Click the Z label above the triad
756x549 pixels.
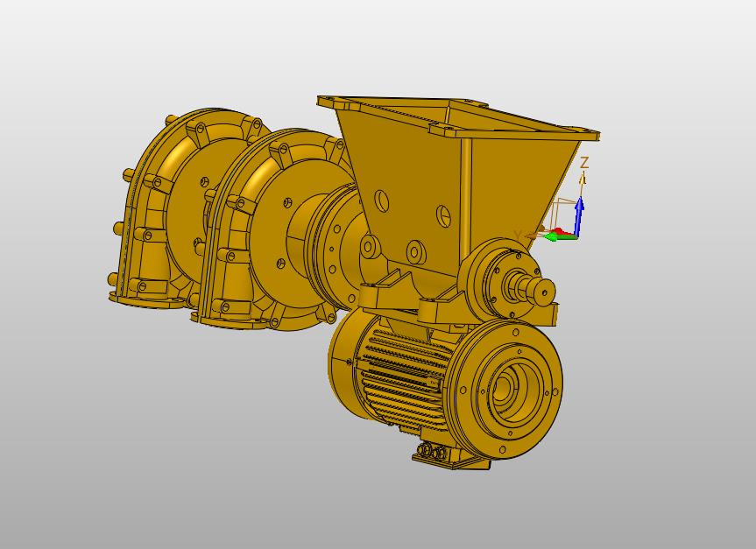584,162
